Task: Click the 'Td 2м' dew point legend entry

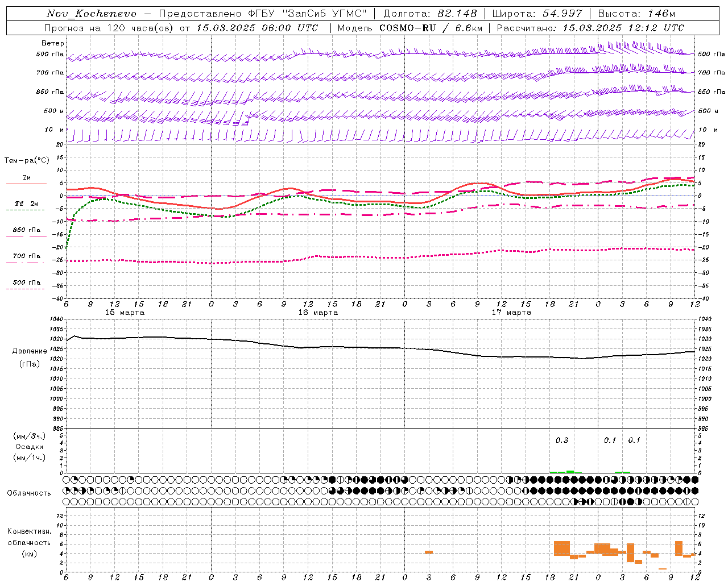Action: point(27,203)
